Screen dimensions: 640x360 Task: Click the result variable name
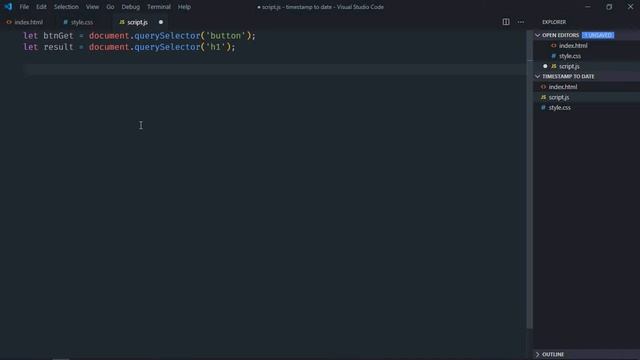coord(58,47)
